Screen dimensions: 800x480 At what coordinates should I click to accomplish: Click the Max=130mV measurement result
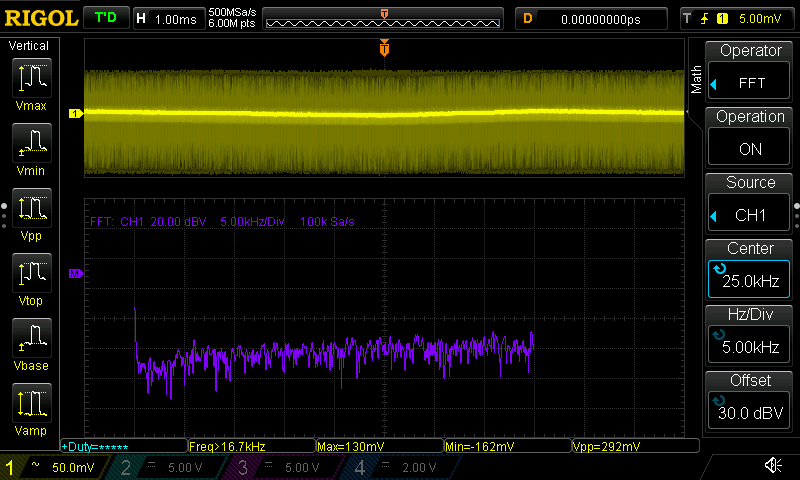[380, 446]
